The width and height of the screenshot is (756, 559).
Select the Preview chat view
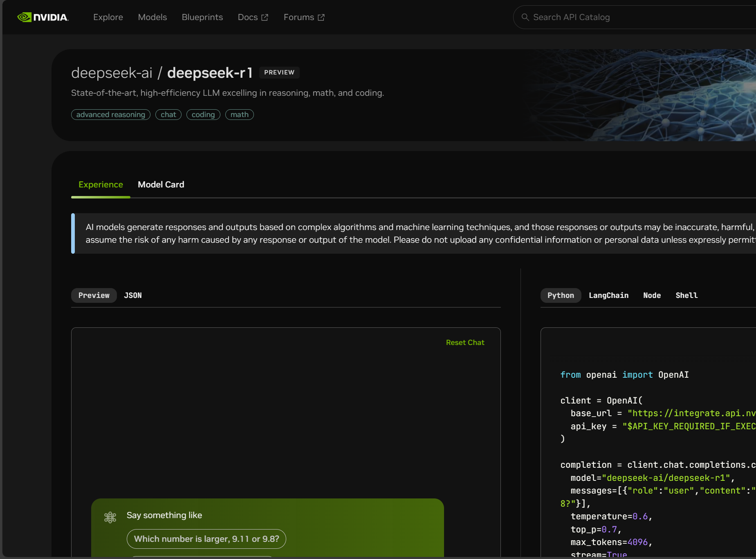coord(94,295)
